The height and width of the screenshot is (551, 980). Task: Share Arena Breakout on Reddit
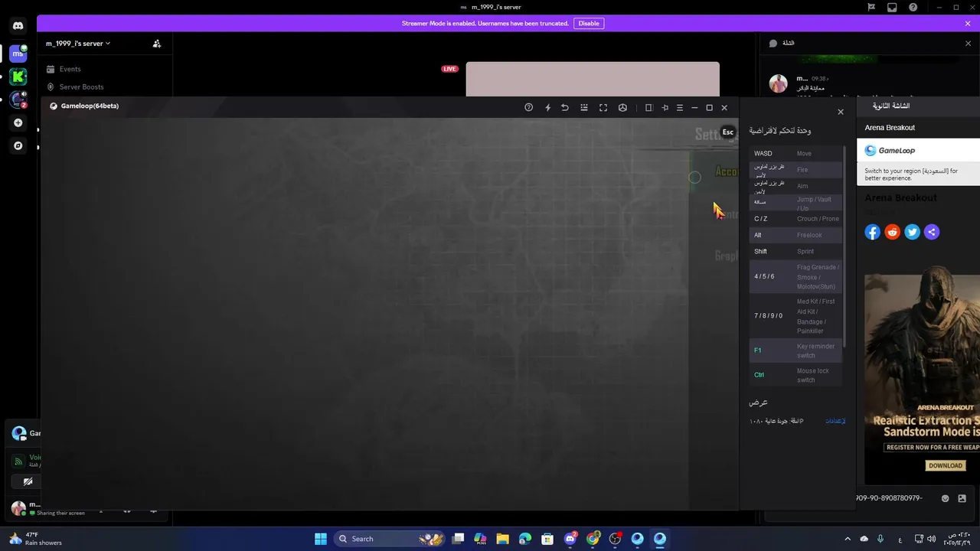[893, 232]
